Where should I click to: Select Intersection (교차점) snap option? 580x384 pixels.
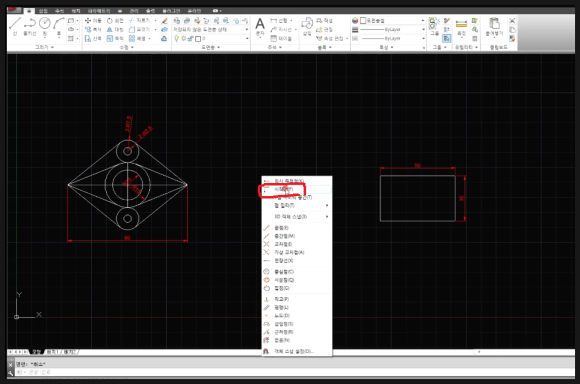297,244
